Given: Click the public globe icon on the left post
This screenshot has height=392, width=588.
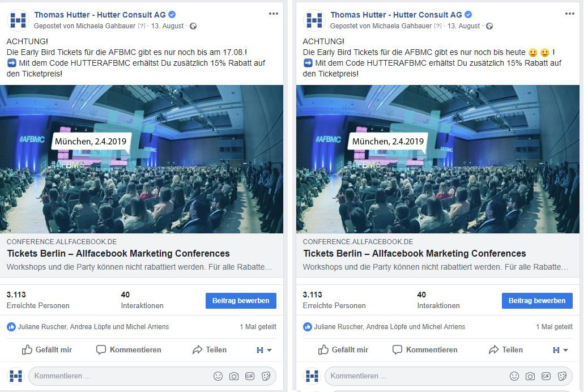Looking at the screenshot, I should pos(193,26).
